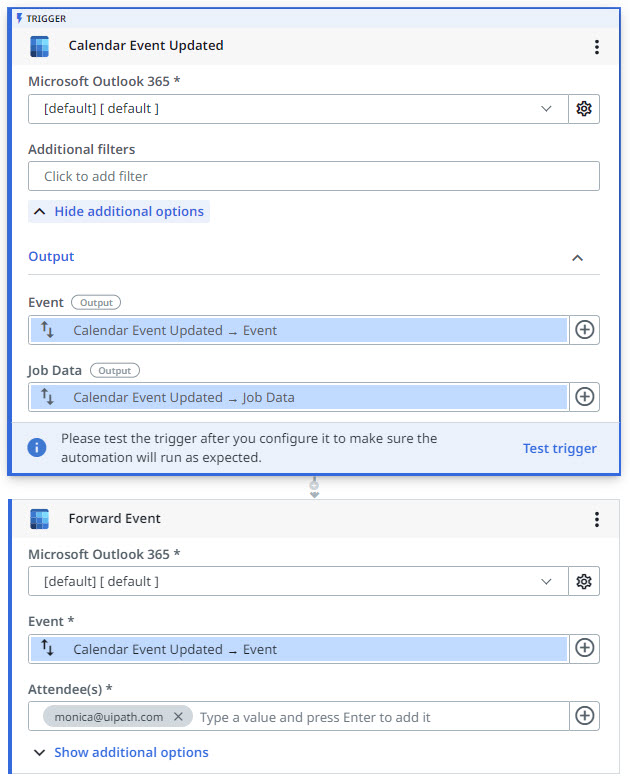Viewport: 630px width, 782px height.
Task: Click Forward Event connection settings gear
Action: coord(584,581)
